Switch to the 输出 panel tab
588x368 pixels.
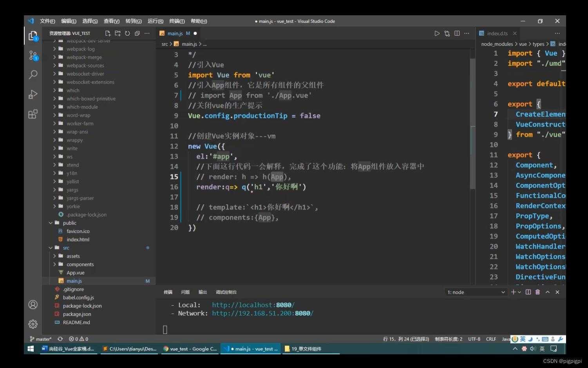click(203, 292)
